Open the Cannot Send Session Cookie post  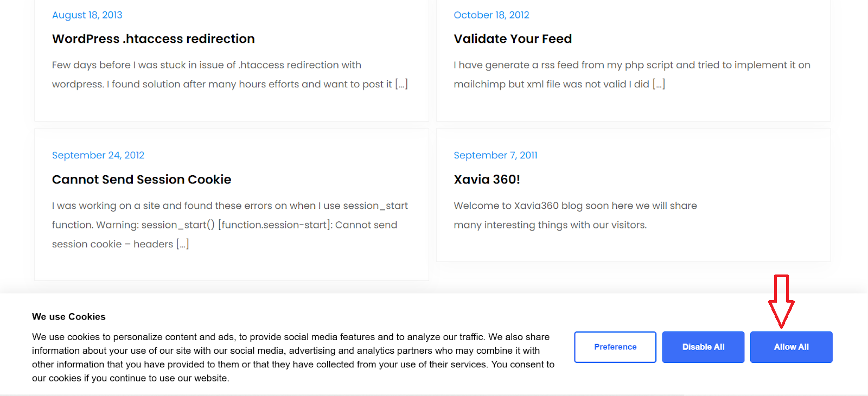[142, 180]
